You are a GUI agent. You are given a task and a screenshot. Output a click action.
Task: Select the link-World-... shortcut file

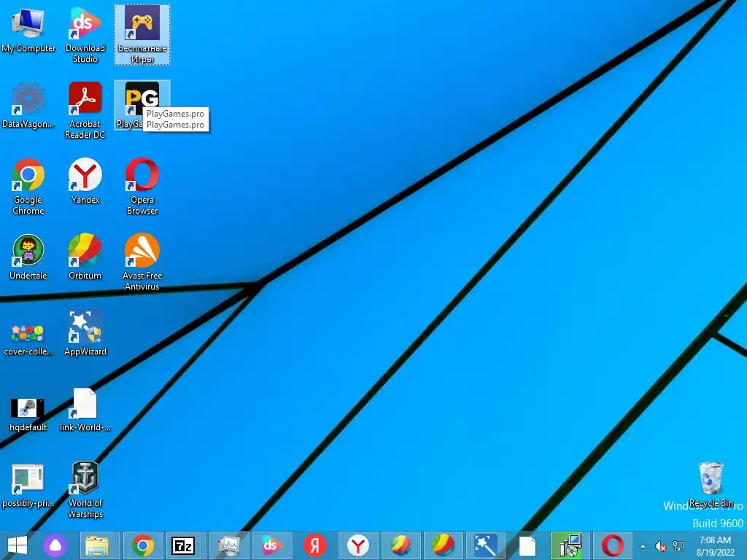[85, 410]
